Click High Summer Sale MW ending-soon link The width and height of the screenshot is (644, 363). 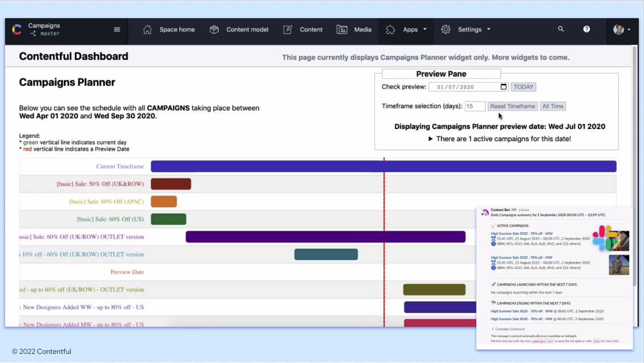click(x=522, y=319)
